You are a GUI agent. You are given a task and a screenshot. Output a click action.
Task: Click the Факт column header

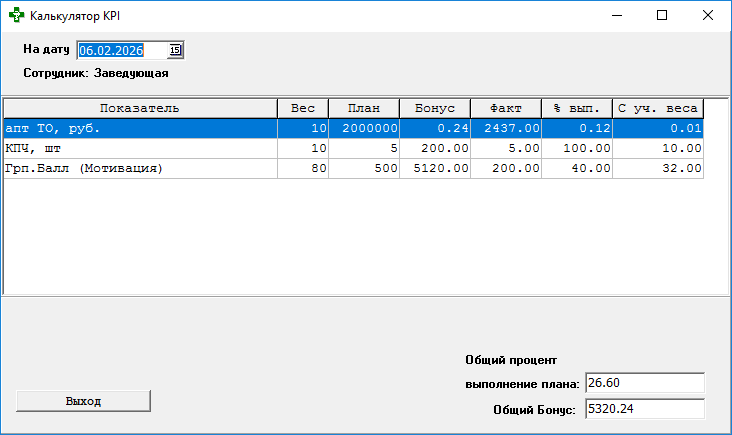[506, 108]
